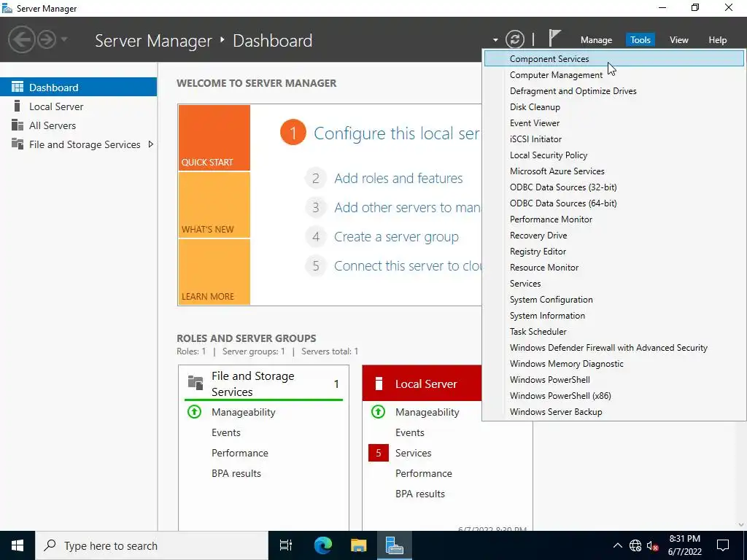The height and width of the screenshot is (560, 747).
Task: Open the red Local Server tile header
Action: pyautogui.click(x=422, y=384)
